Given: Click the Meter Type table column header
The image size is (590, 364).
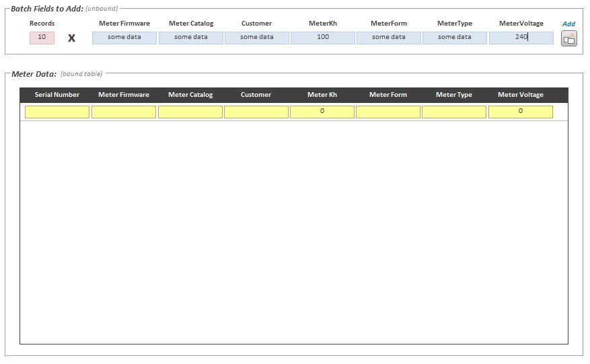Looking at the screenshot, I should pyautogui.click(x=454, y=95).
